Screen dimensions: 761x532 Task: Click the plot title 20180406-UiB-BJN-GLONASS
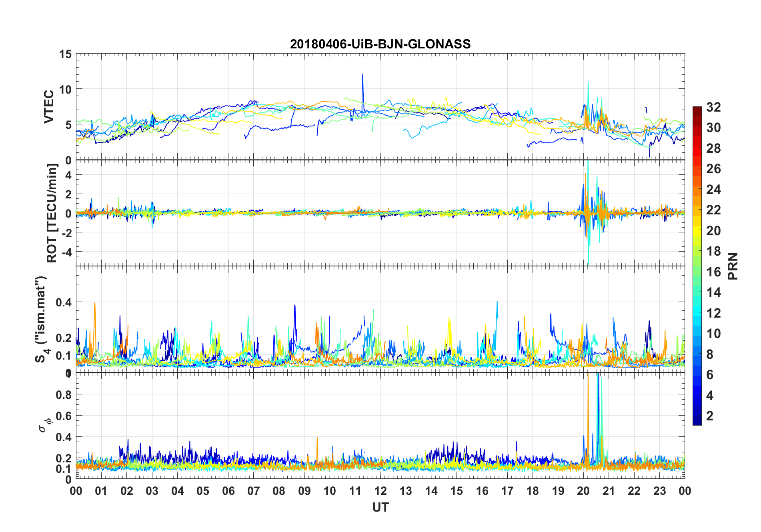380,44
